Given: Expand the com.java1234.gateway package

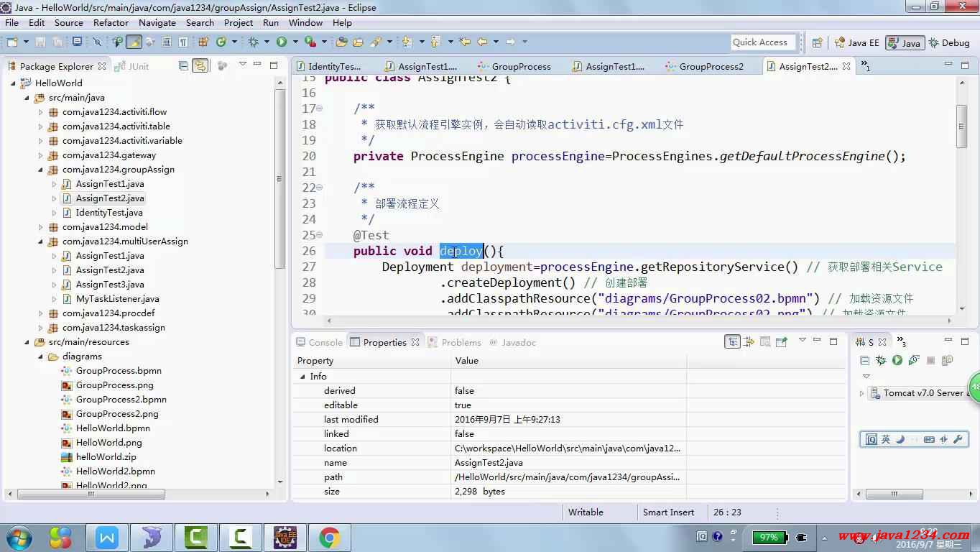Looking at the screenshot, I should coord(41,155).
